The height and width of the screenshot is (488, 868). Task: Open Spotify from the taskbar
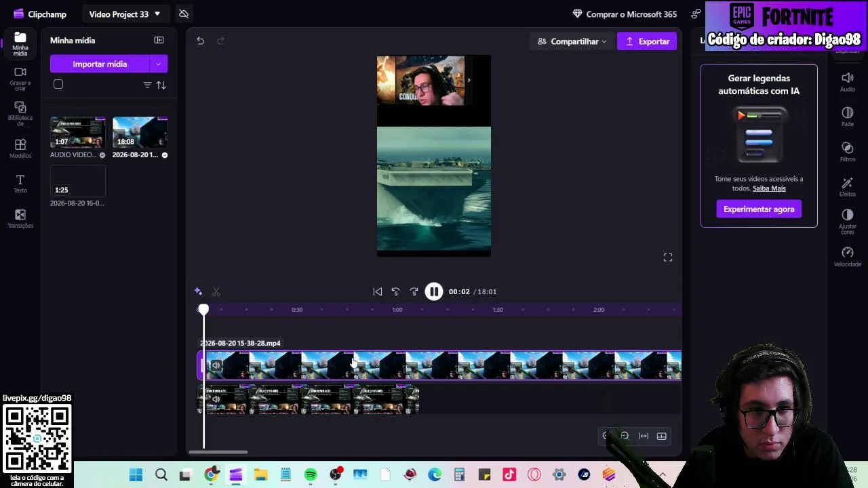click(311, 474)
